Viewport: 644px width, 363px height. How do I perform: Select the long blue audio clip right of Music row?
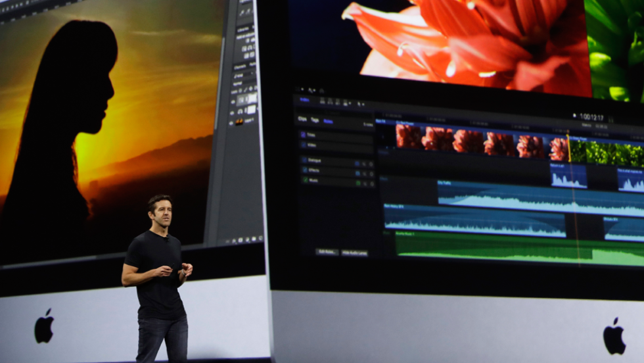coord(540,199)
